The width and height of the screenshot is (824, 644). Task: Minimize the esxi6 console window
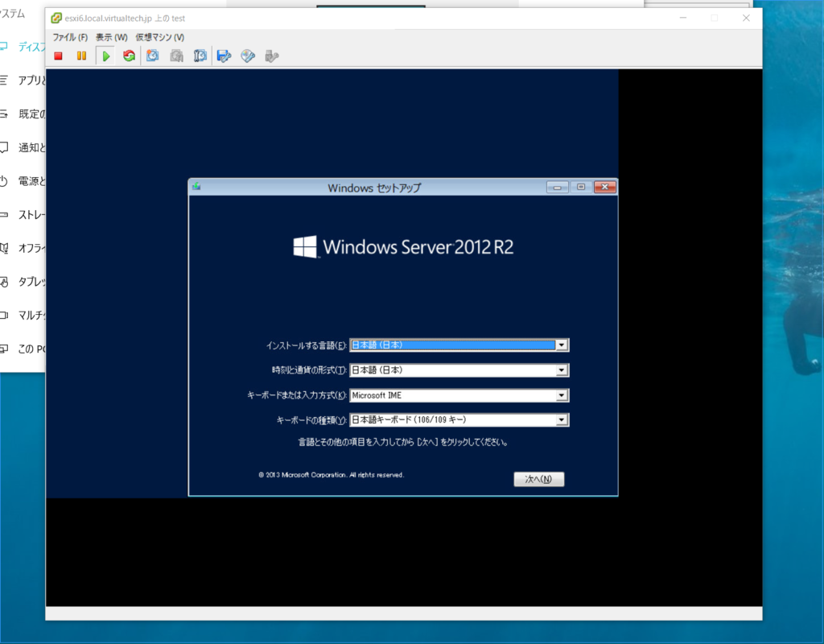682,18
